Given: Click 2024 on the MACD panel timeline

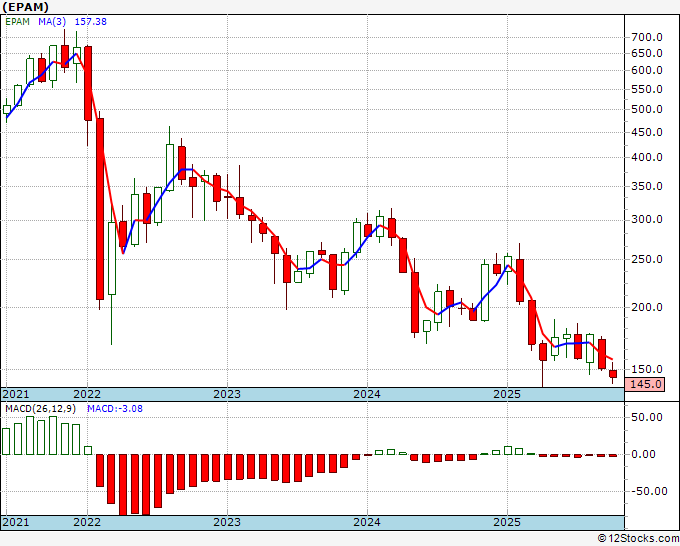Looking at the screenshot, I should point(367,522).
